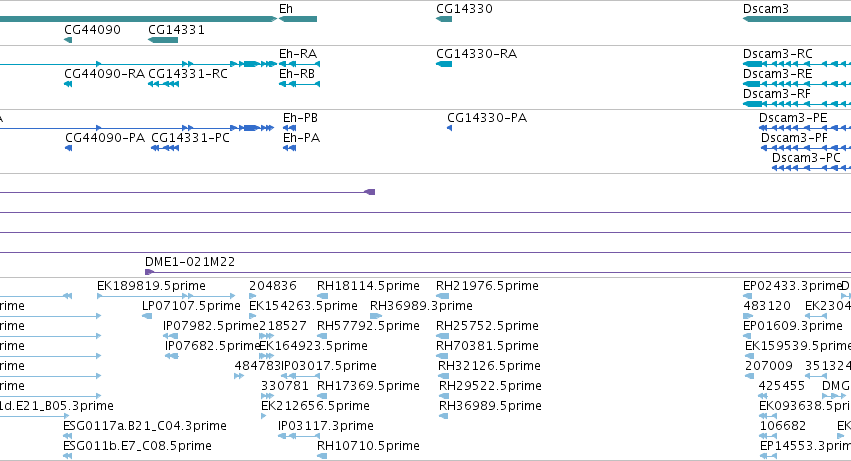851x461 pixels.
Task: Click the CG14330 gene glyph
Action: [x=444, y=19]
